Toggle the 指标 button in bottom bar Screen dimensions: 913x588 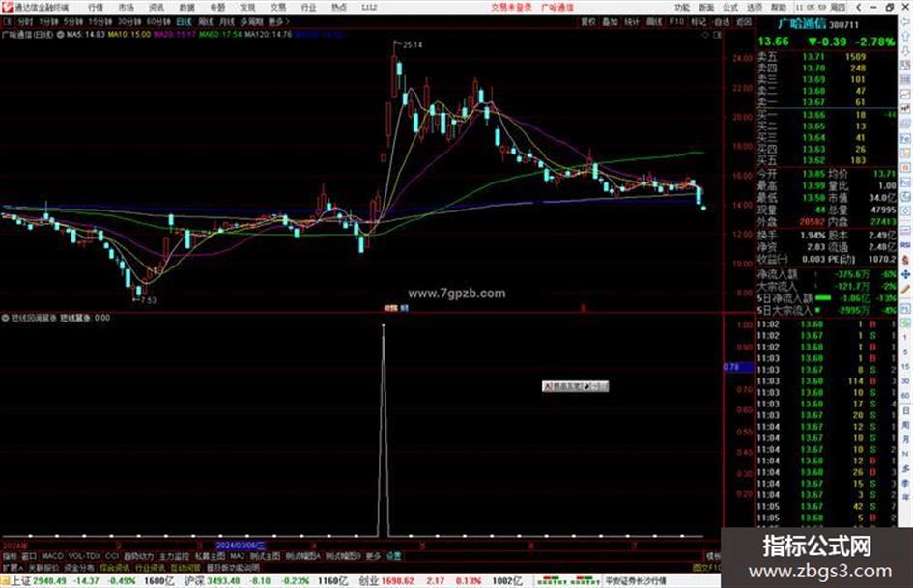click(x=10, y=556)
